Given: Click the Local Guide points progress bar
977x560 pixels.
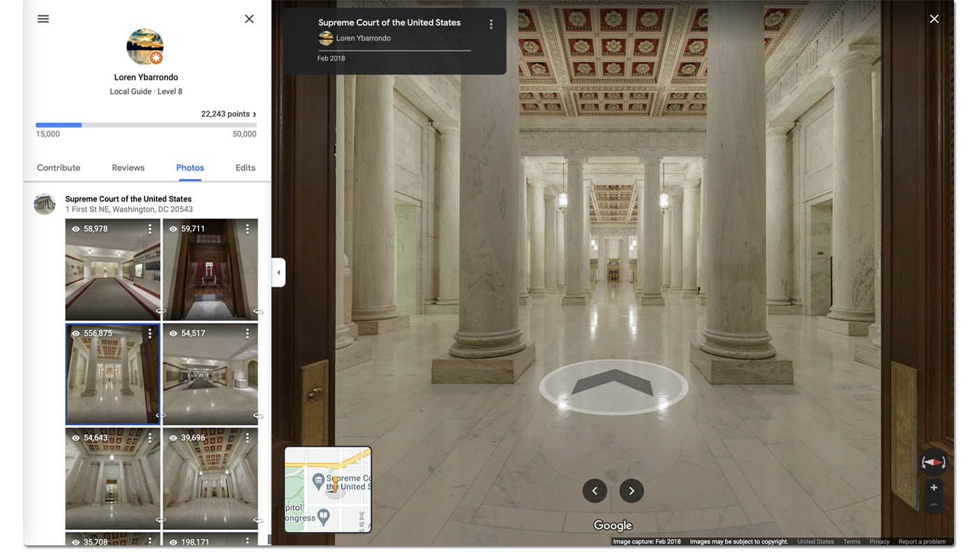Looking at the screenshot, I should click(147, 126).
